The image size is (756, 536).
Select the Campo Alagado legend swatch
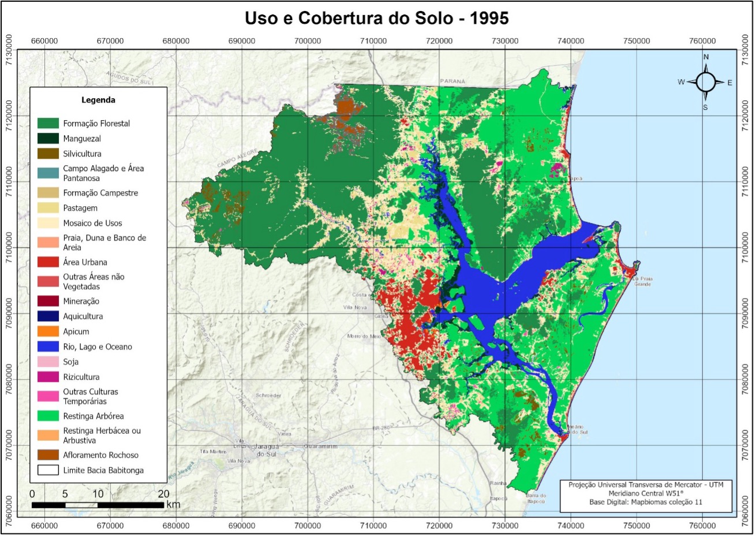(x=48, y=173)
